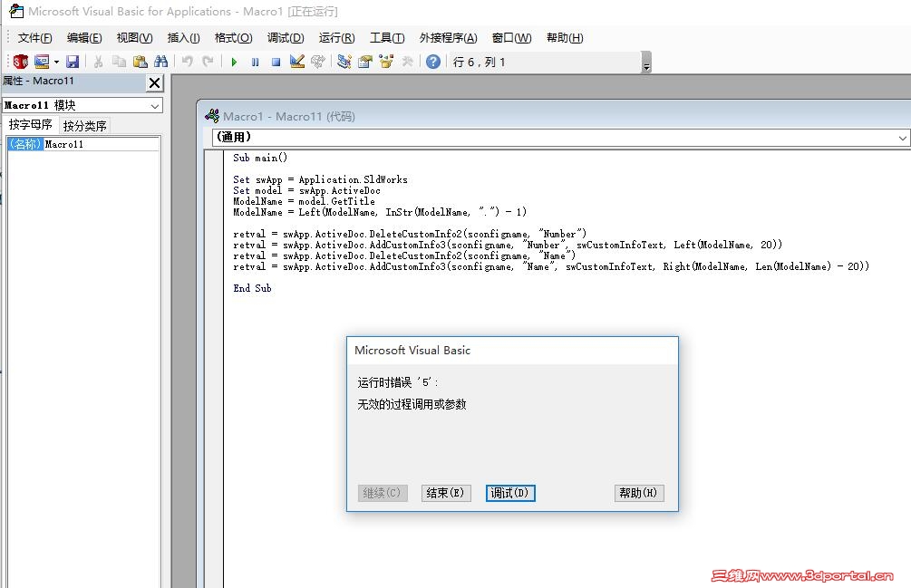911x588 pixels.
Task: Click the 'End Sub' code line
Action: (252, 288)
